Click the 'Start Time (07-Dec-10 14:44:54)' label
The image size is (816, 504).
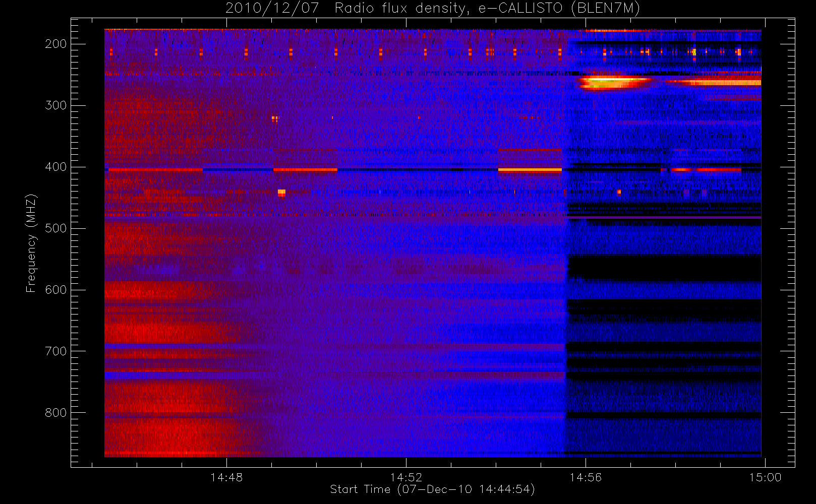pos(432,489)
